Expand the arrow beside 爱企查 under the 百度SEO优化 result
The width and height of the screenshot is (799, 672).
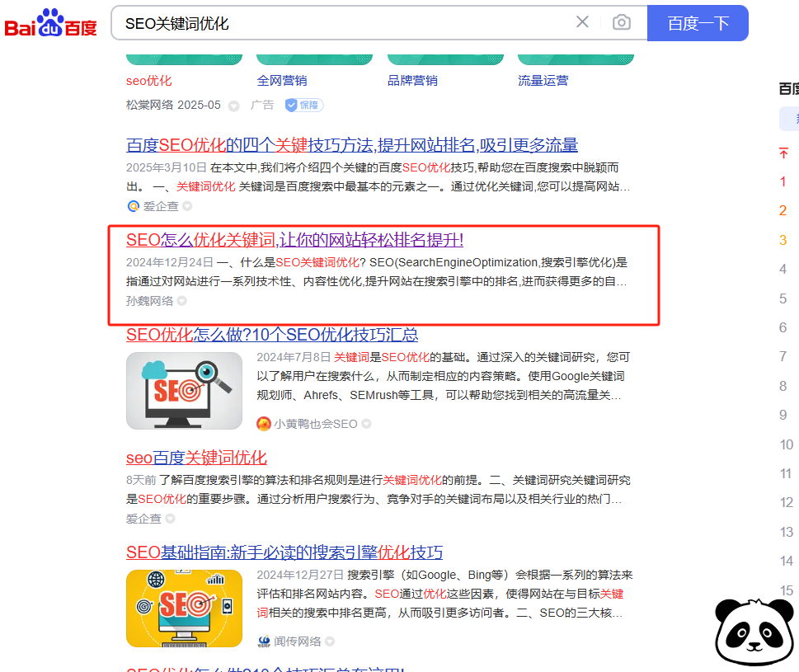187,206
